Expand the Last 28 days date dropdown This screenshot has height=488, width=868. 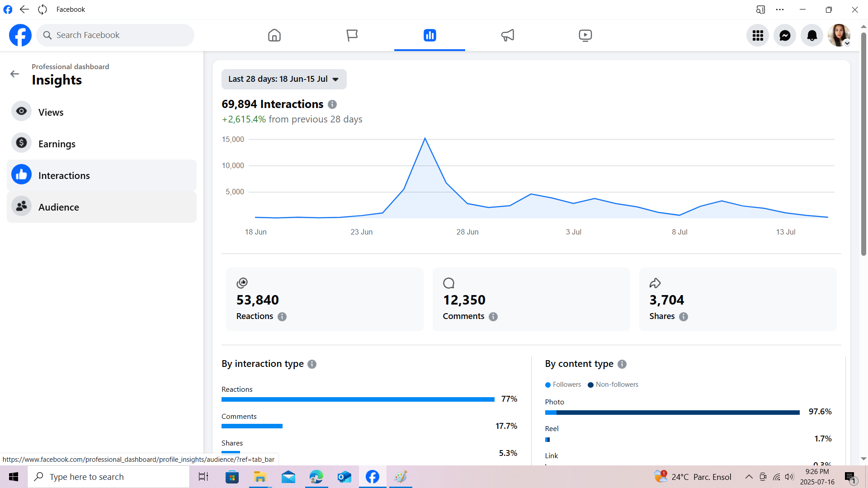pos(284,79)
